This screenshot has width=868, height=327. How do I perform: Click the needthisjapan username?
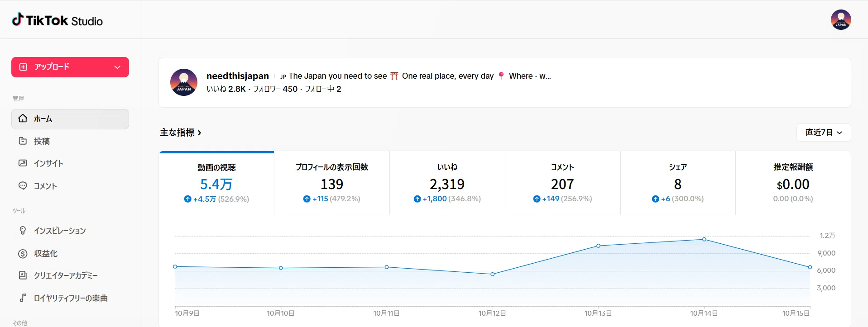(x=238, y=76)
